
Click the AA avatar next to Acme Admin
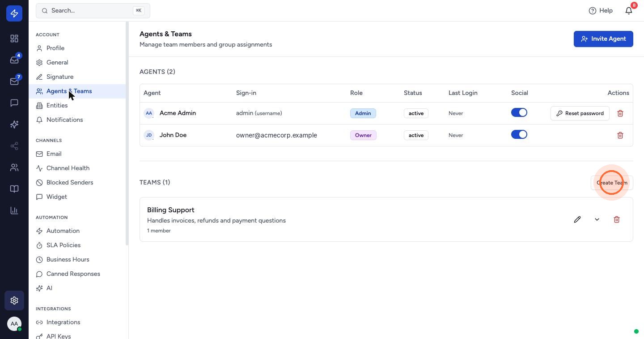point(149,113)
